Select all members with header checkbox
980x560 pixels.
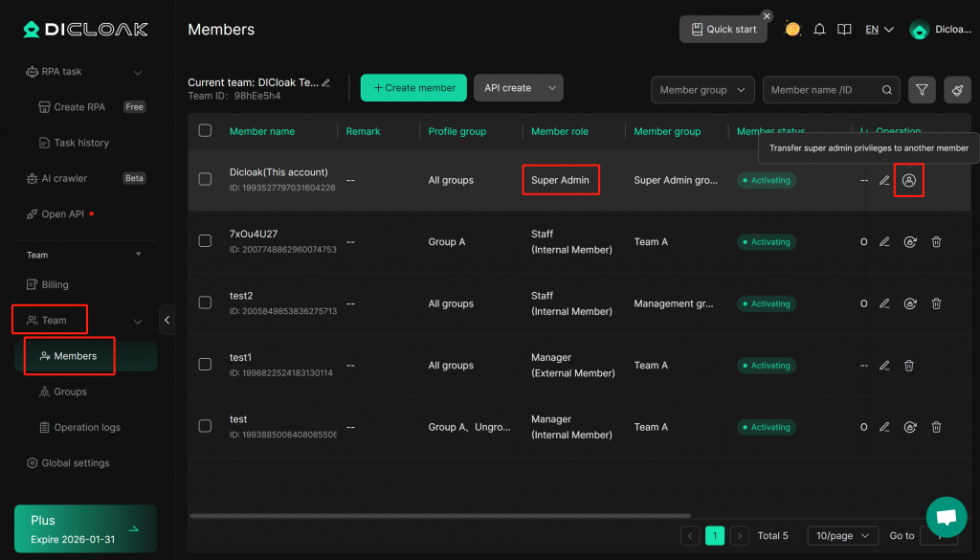205,131
